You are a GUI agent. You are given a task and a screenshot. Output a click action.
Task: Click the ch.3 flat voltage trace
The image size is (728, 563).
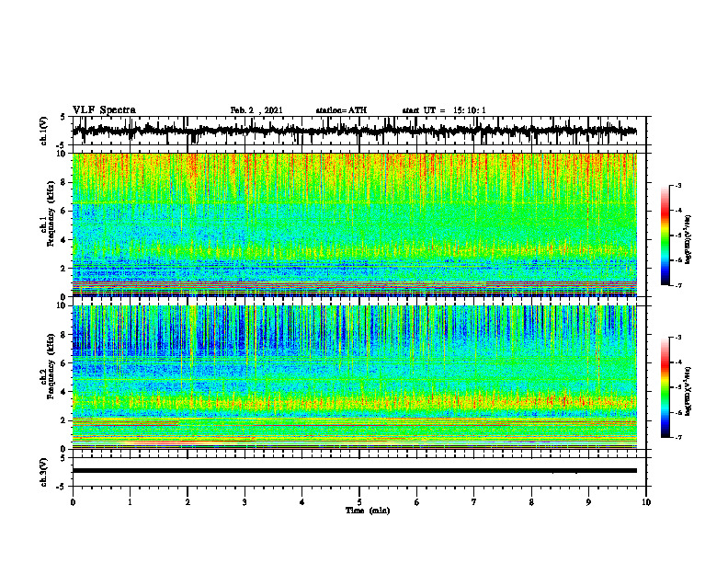pos(354,471)
